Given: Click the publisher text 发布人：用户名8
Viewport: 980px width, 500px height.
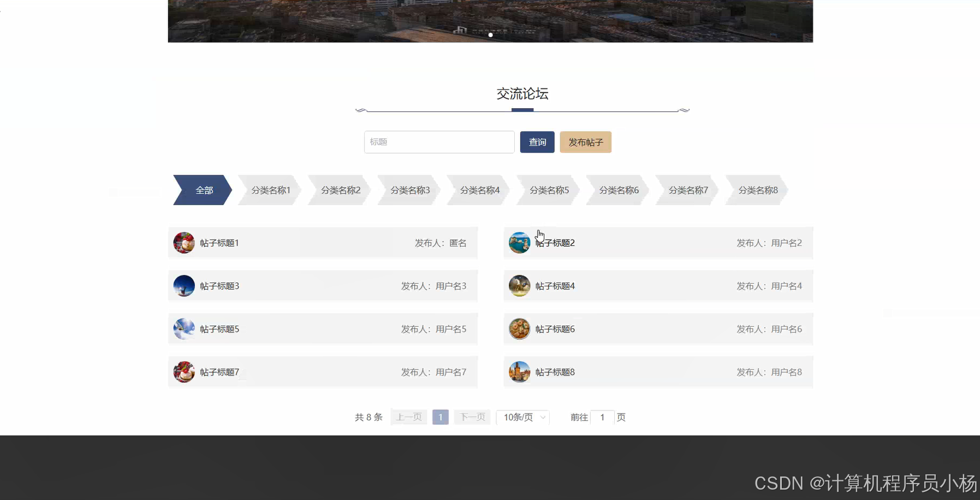Looking at the screenshot, I should pos(769,373).
